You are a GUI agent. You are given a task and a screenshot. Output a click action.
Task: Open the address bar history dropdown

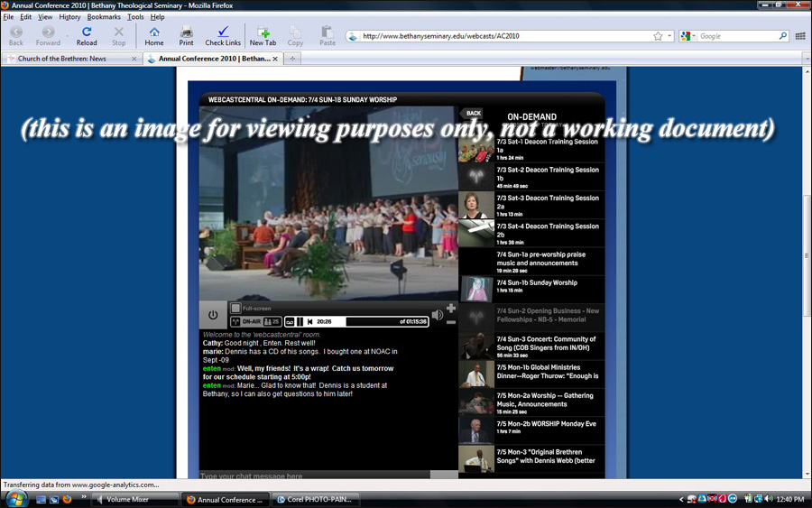click(669, 36)
